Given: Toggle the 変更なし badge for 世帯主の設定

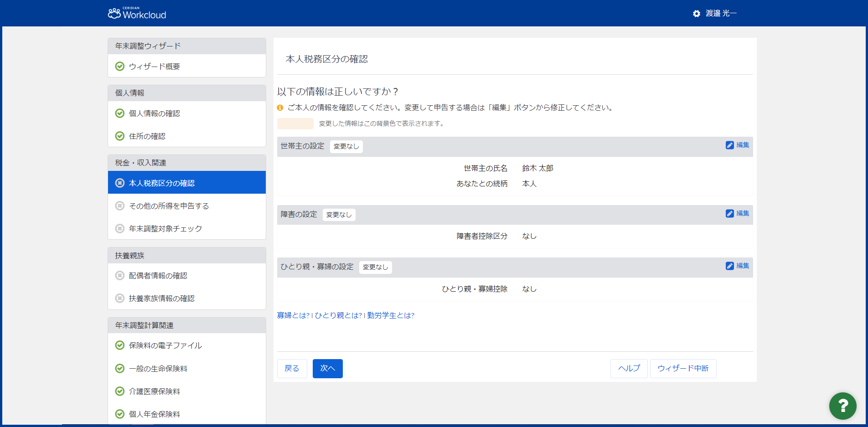Looking at the screenshot, I should pos(346,146).
